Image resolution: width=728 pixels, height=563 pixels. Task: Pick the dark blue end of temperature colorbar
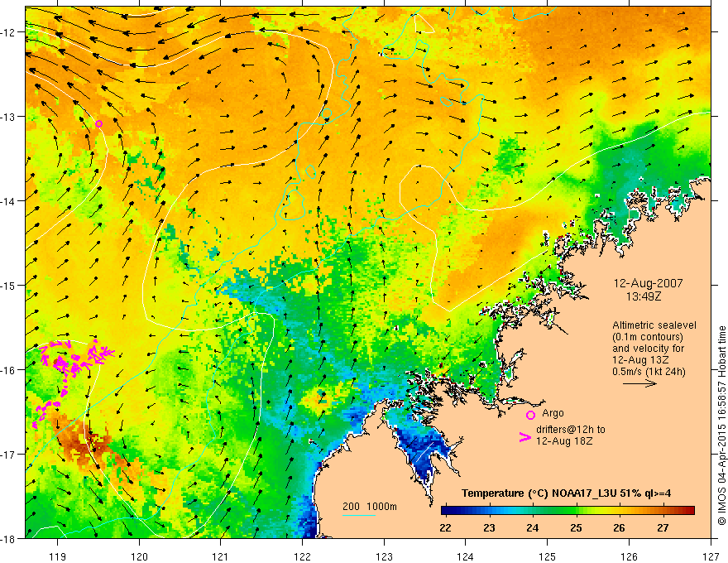[x=447, y=511]
